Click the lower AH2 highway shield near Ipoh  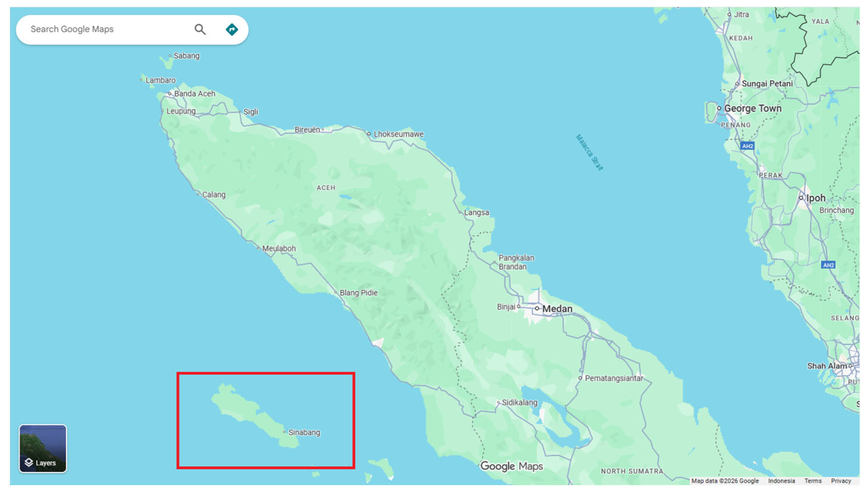coord(828,265)
